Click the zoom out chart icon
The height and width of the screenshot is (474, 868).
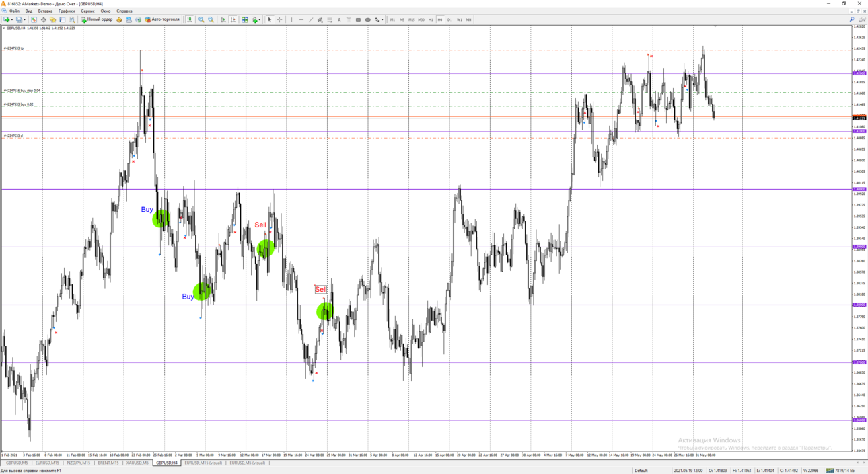pos(211,19)
